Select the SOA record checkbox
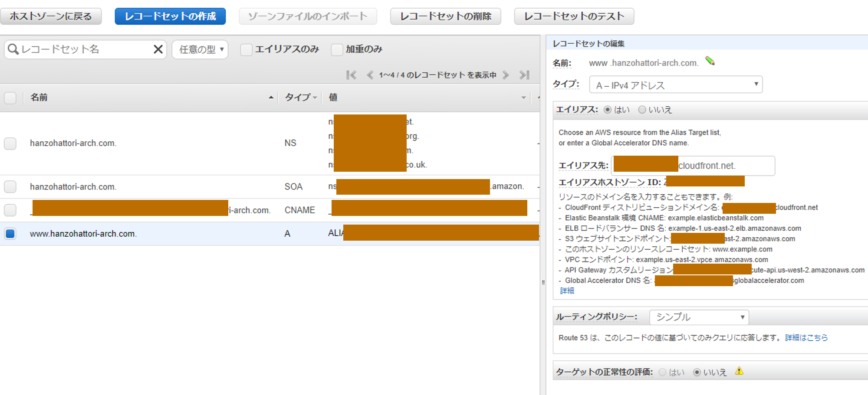The width and height of the screenshot is (868, 395). point(10,187)
